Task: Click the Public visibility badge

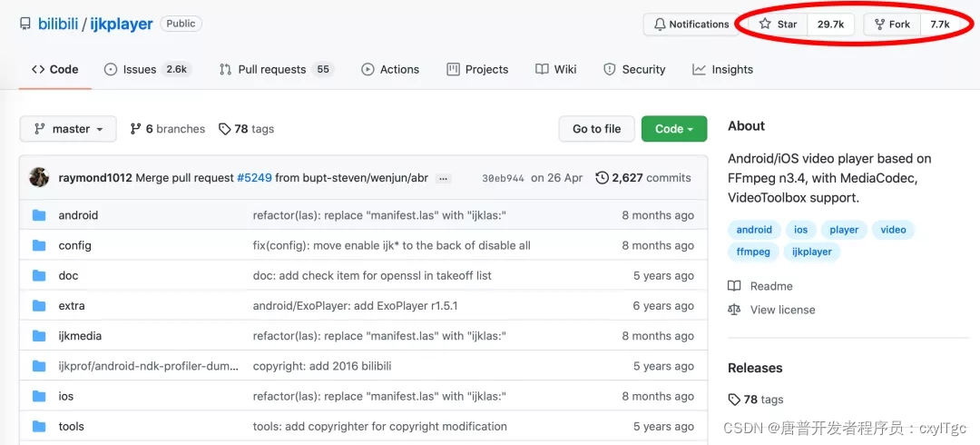Action: [181, 24]
